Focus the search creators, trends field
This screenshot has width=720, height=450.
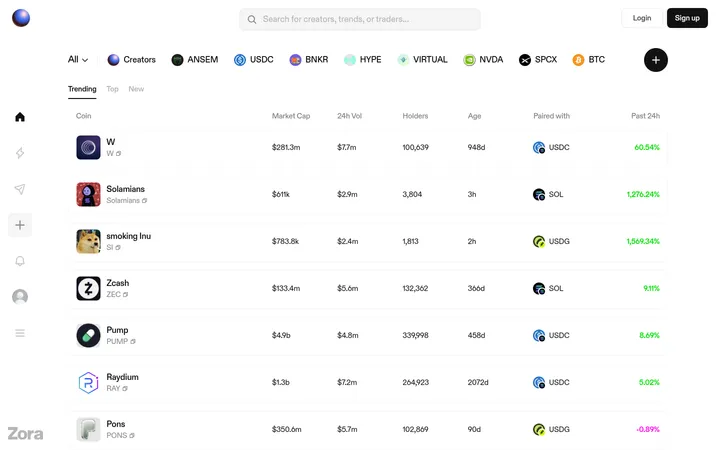(360, 19)
